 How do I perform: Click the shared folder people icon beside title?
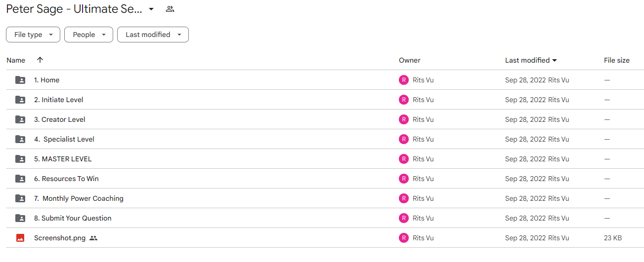click(x=170, y=9)
